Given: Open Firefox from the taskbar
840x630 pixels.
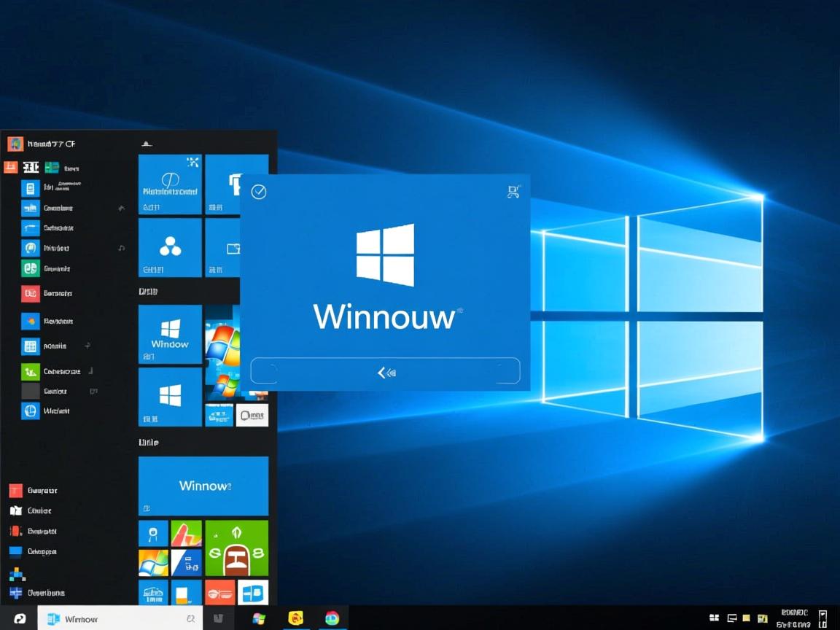Looking at the screenshot, I should tap(295, 617).
